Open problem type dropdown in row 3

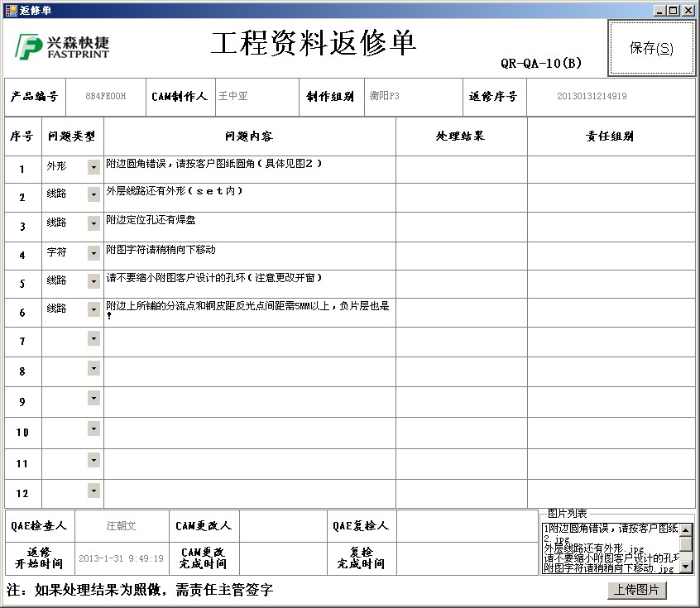coord(93,223)
